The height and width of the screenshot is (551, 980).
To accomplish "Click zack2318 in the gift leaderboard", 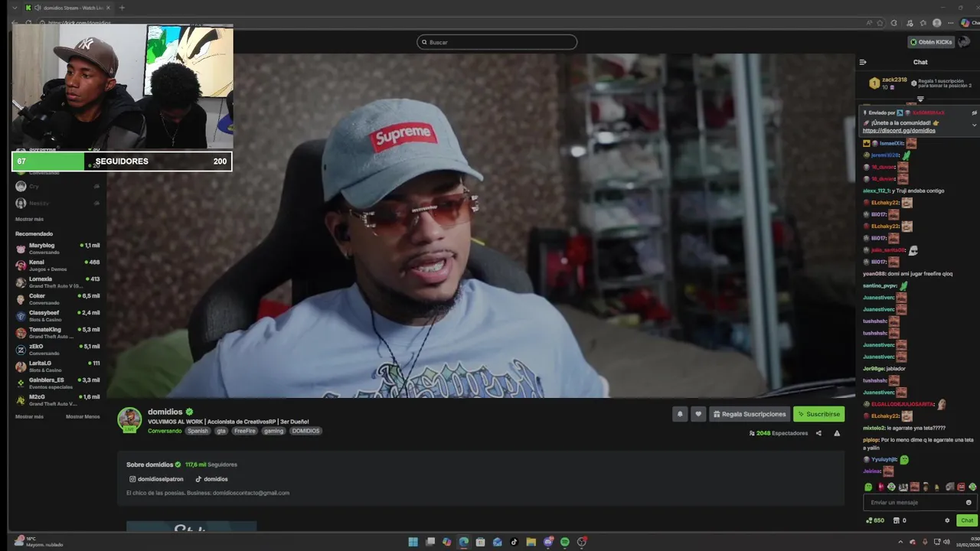I will click(894, 80).
